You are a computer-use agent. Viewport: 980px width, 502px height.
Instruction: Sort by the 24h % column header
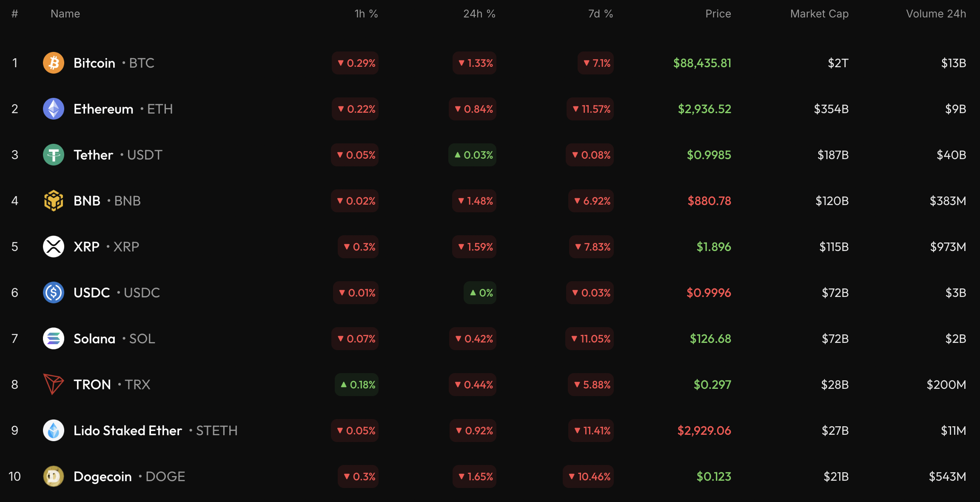click(479, 14)
